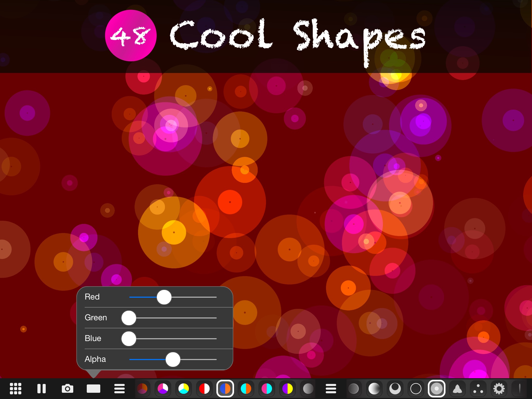Screen dimensions: 532x399
Task: Open the grid menu icon
Action: 16,389
